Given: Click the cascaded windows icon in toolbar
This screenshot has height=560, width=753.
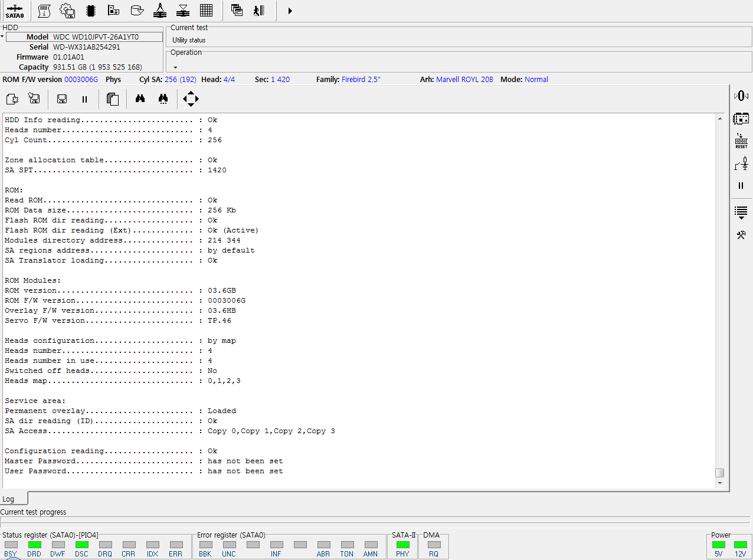Looking at the screenshot, I should [237, 11].
